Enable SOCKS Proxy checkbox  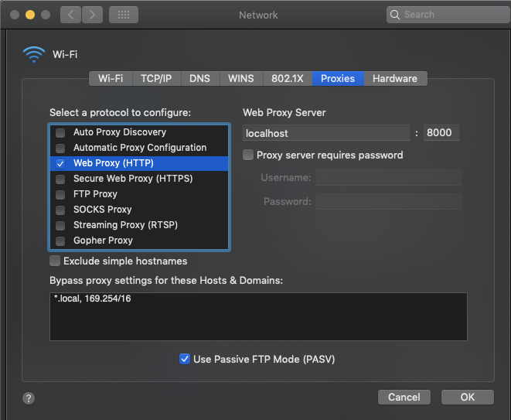point(60,210)
